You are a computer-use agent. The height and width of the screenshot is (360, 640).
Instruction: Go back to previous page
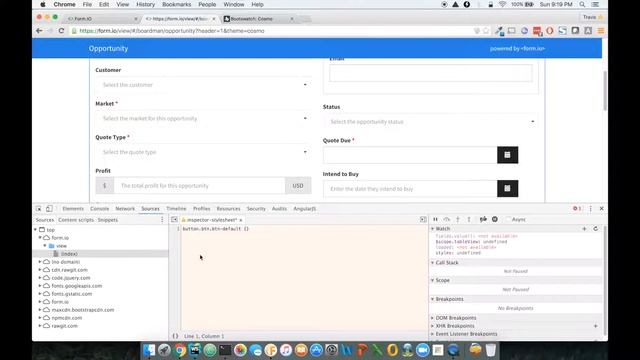coord(39,31)
